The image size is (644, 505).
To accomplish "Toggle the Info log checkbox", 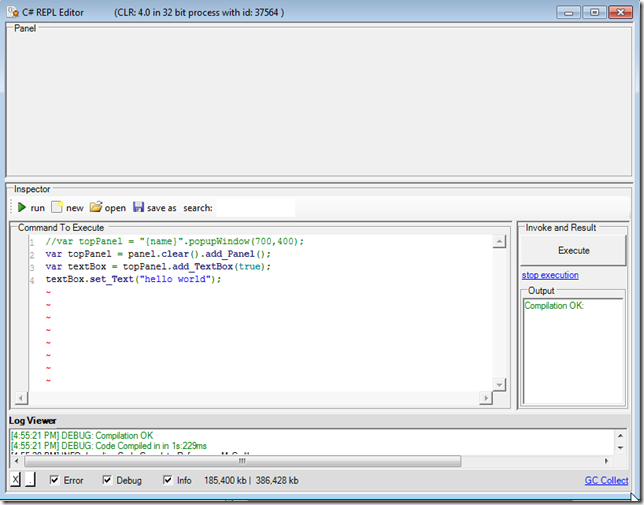I will pyautogui.click(x=168, y=480).
